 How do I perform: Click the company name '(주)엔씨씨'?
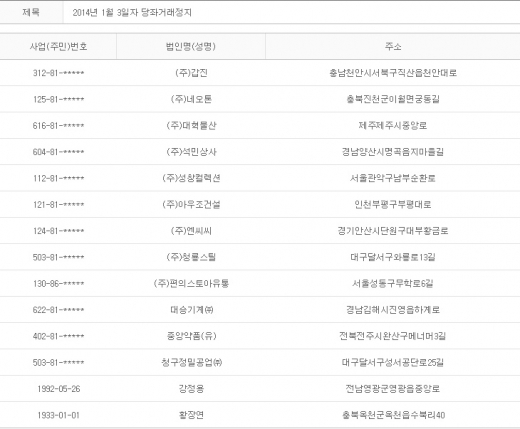tap(191, 231)
